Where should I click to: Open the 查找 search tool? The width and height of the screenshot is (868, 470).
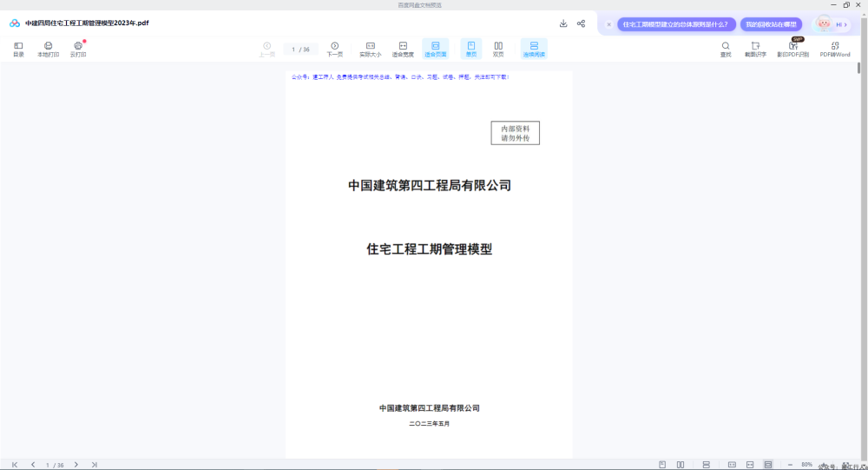726,49
